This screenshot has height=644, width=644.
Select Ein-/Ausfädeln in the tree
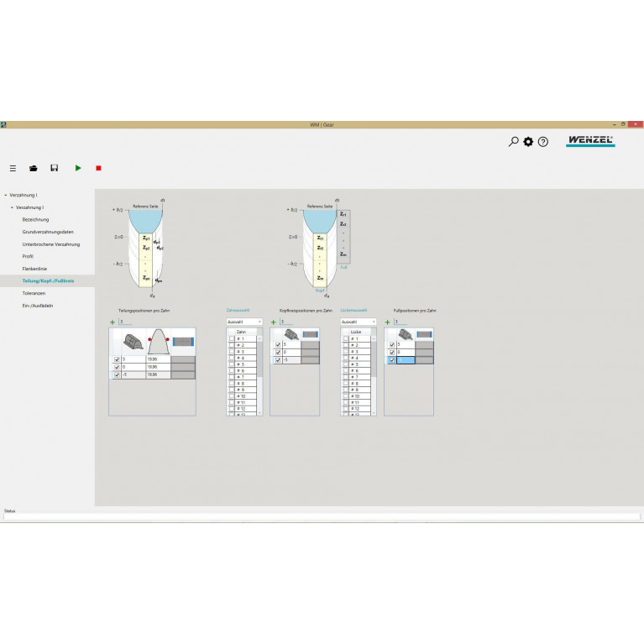pyautogui.click(x=38, y=306)
